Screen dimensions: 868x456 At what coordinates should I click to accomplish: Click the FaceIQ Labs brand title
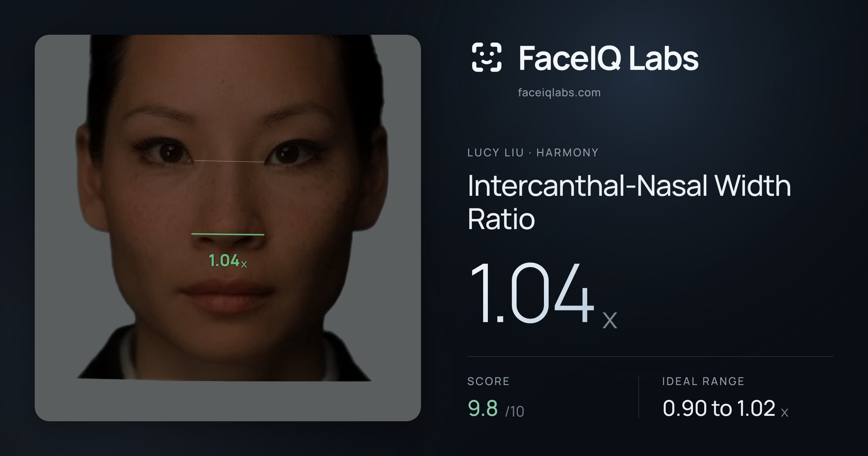coord(608,58)
